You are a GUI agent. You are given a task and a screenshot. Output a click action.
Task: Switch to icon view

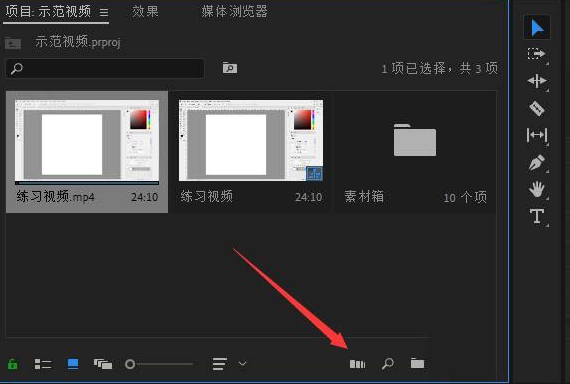73,364
